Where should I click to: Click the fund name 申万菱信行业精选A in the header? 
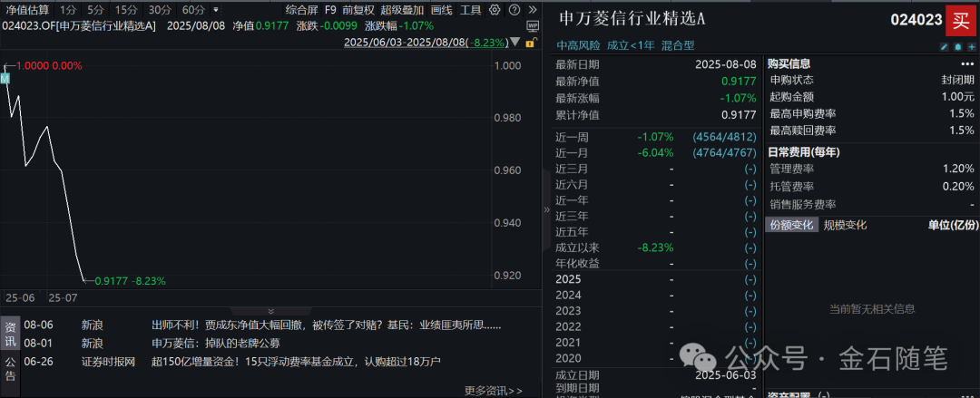coord(632,19)
